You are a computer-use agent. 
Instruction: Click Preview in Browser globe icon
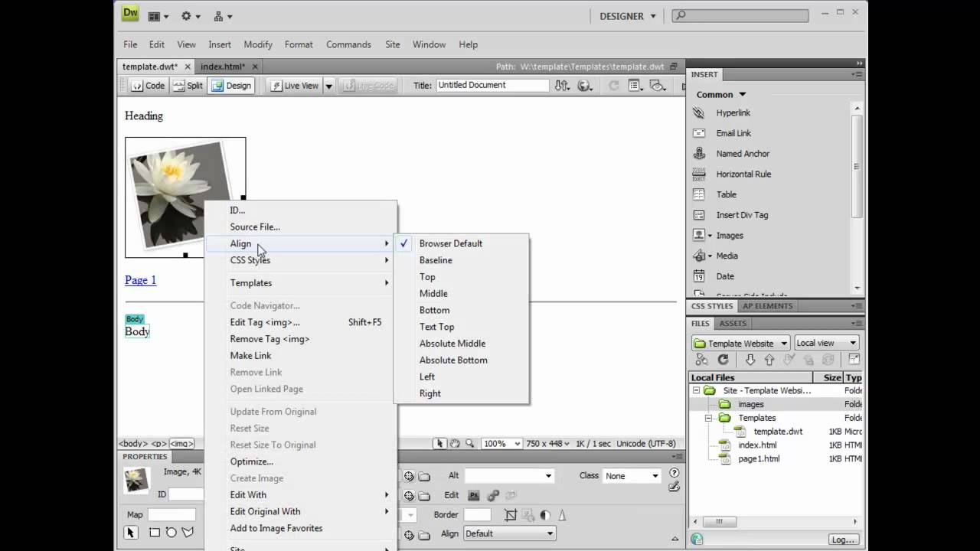(x=583, y=86)
